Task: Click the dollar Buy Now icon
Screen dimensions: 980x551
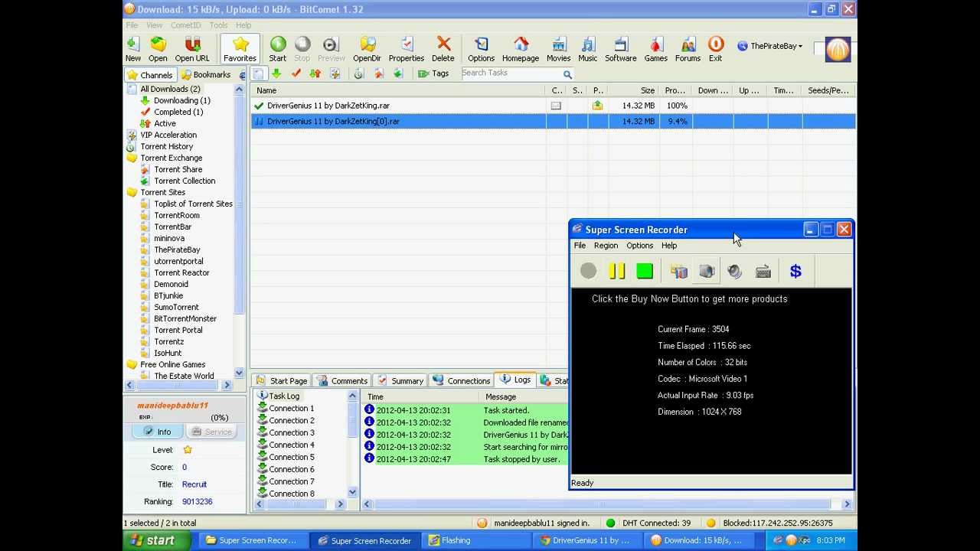Action: click(795, 271)
